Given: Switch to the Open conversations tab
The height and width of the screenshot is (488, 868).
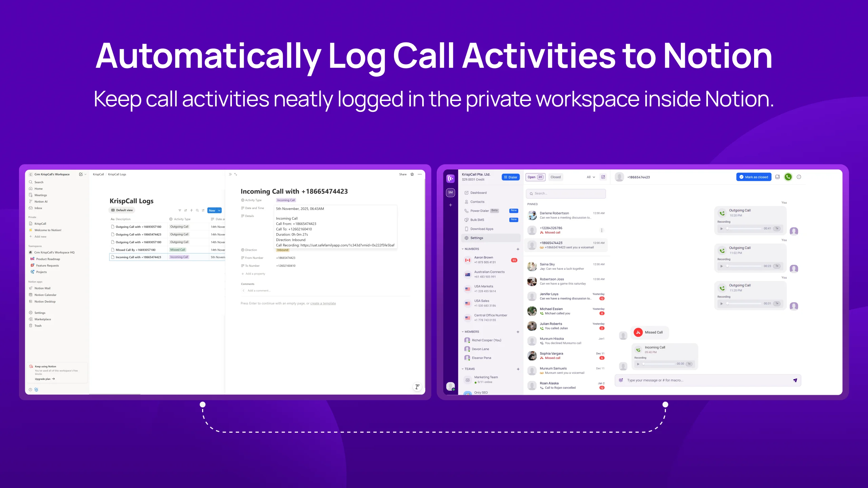Looking at the screenshot, I should [536, 177].
